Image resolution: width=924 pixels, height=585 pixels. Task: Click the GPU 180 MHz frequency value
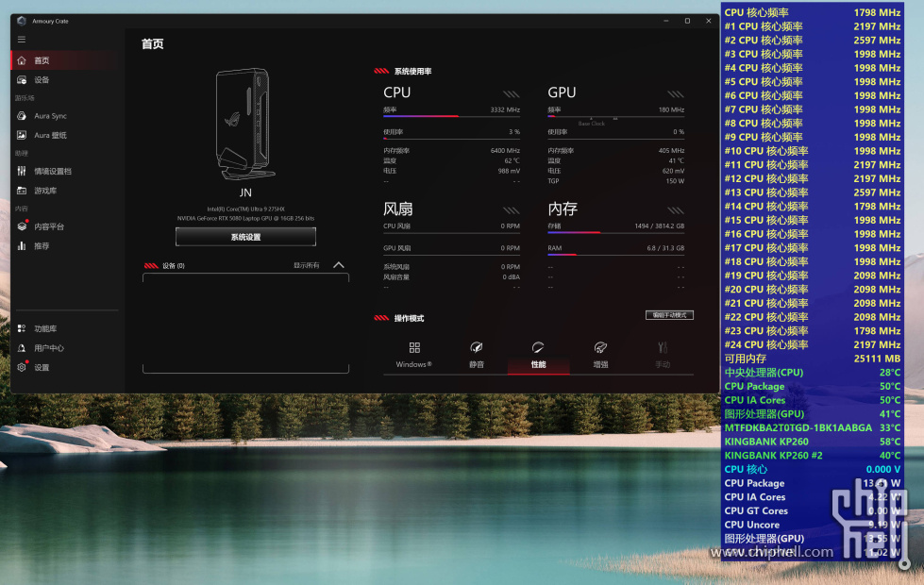(671, 109)
